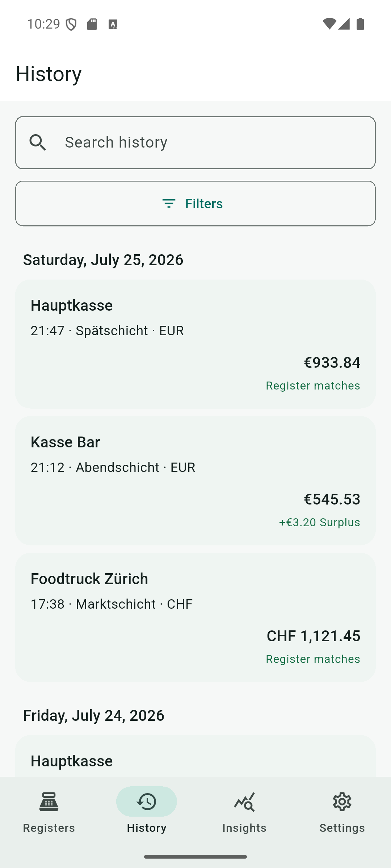Select the History clock icon

pyautogui.click(x=147, y=802)
